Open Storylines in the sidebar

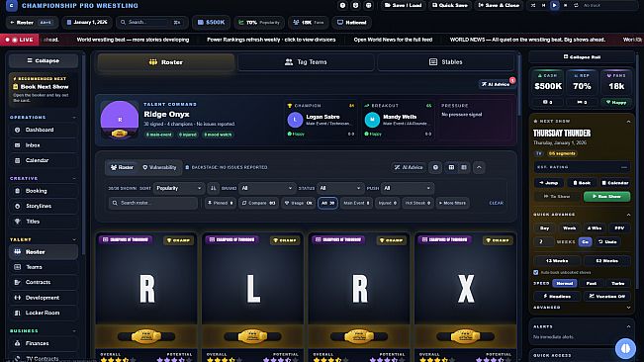coord(44,206)
